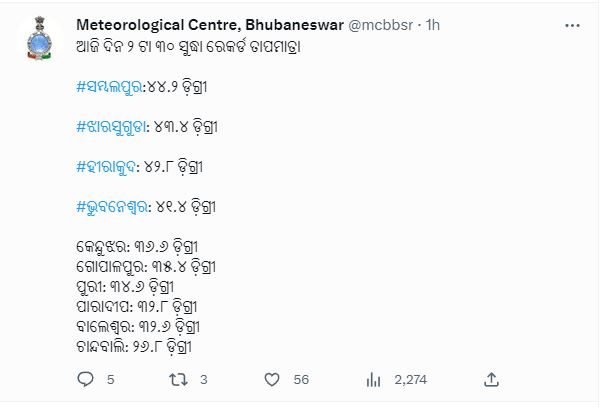This screenshot has width=602, height=408.
Task: Open tweet analytics via the views bar-chart icon
Action: [x=374, y=379]
